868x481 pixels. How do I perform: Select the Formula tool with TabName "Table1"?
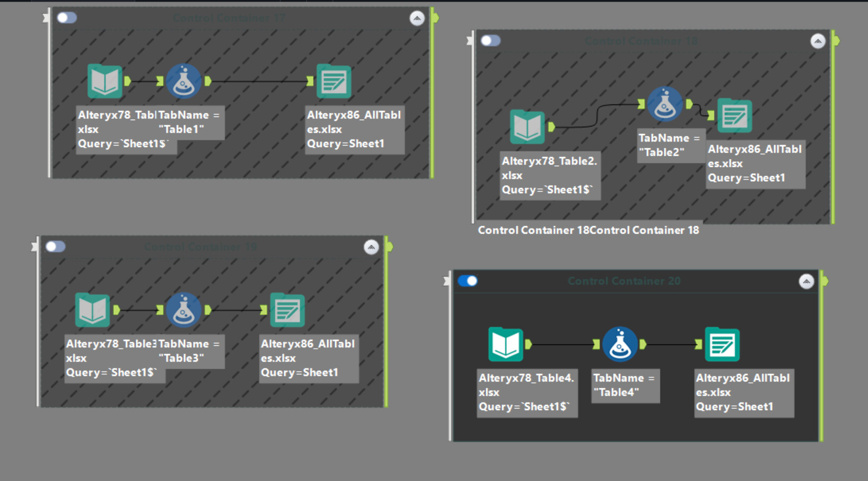[183, 81]
